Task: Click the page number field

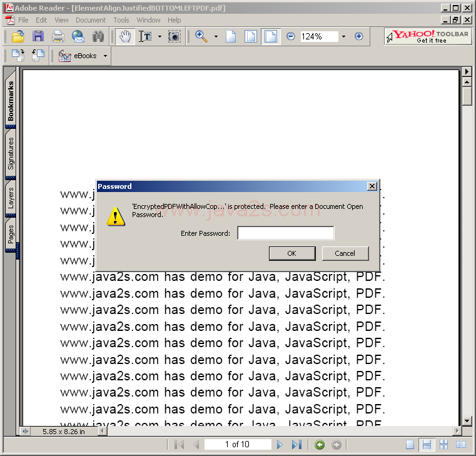Action: (238, 445)
